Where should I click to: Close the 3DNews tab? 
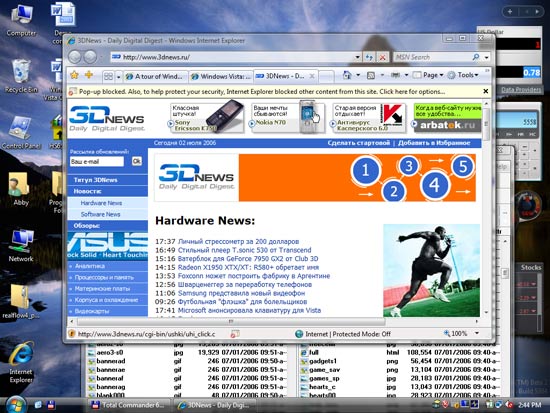tap(312, 76)
